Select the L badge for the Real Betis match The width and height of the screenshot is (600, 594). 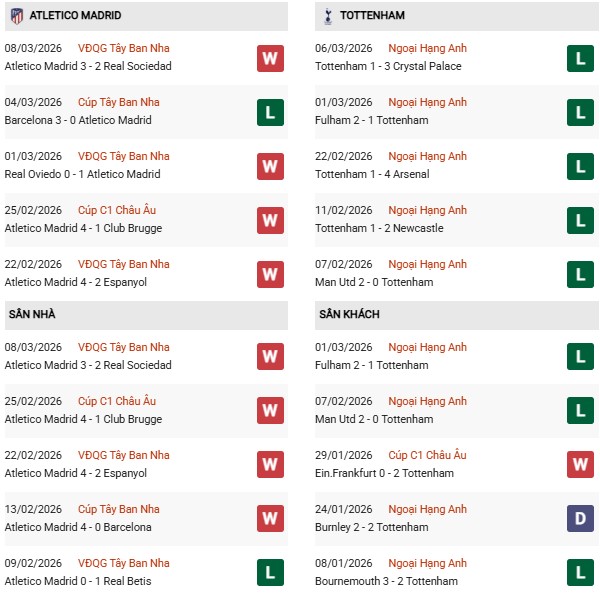coord(270,573)
